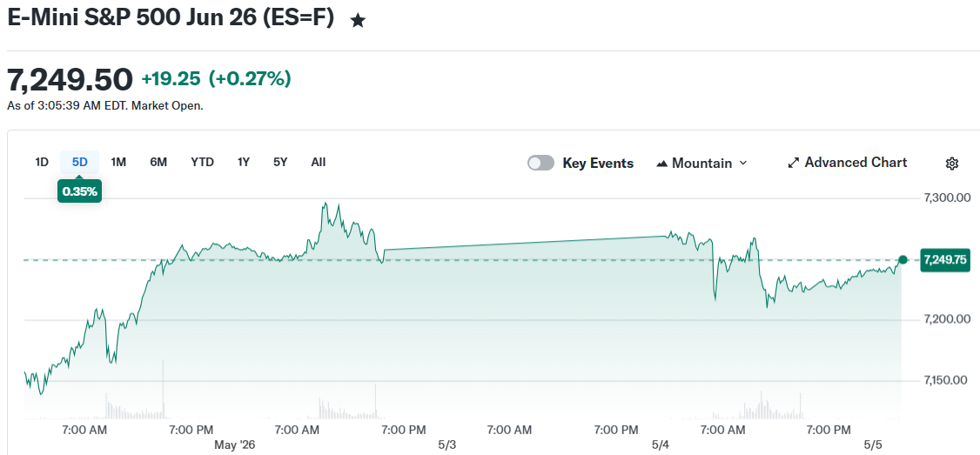
Task: Click the (+0.27%) percent change
Action: tap(250, 79)
